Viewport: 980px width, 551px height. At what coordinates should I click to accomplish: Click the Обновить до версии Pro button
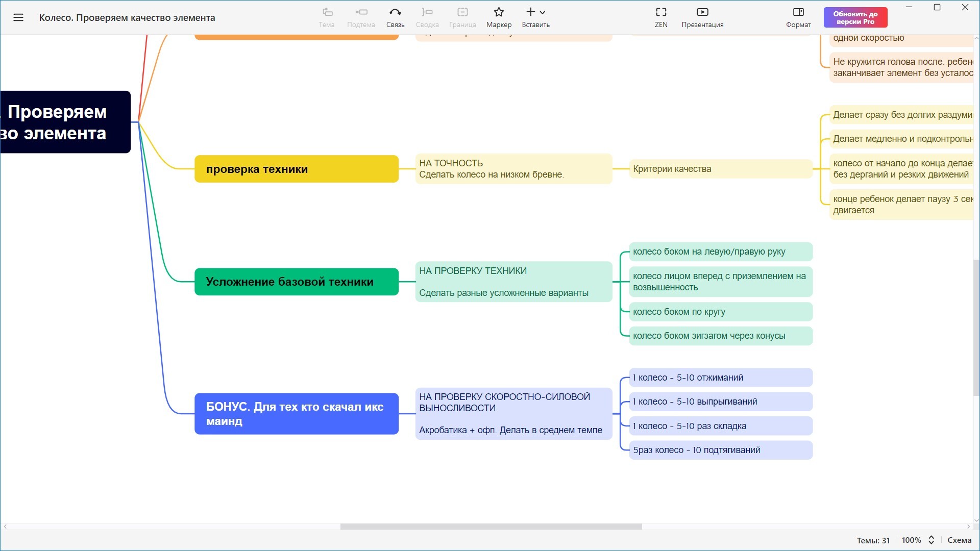(855, 17)
